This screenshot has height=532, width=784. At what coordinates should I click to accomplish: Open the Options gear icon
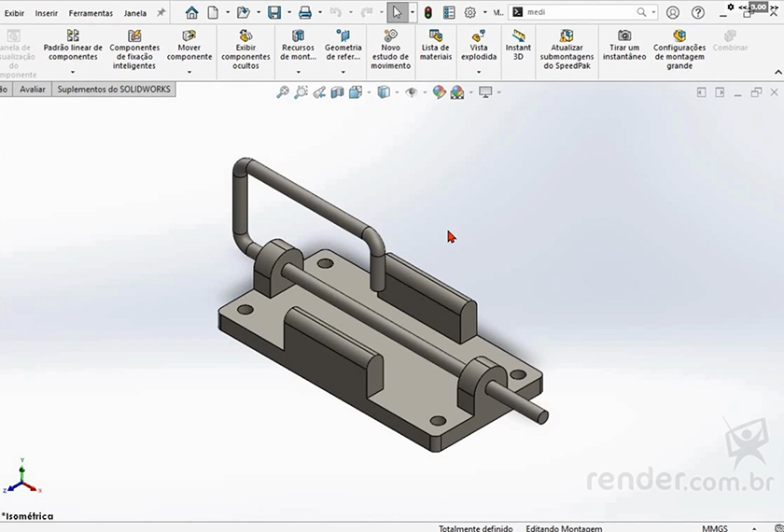pos(470,13)
